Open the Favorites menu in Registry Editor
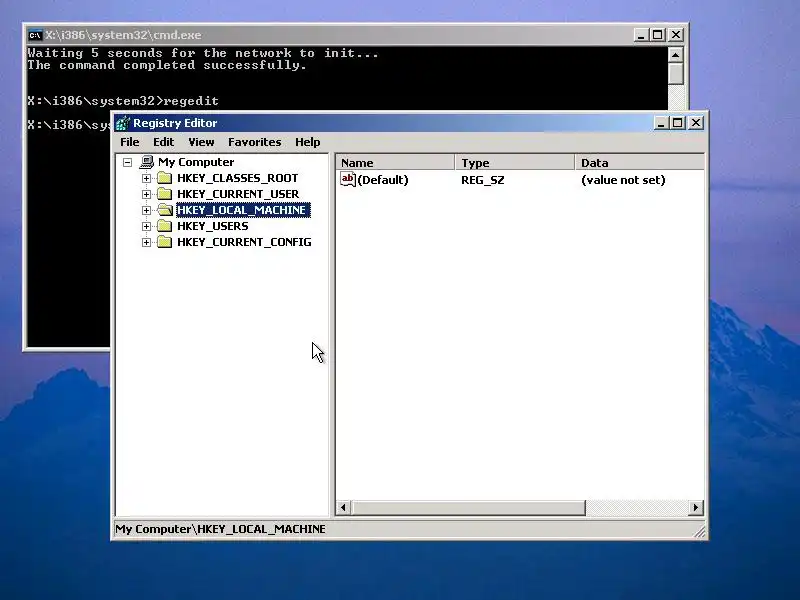Image resolution: width=800 pixels, height=600 pixels. pos(254,142)
